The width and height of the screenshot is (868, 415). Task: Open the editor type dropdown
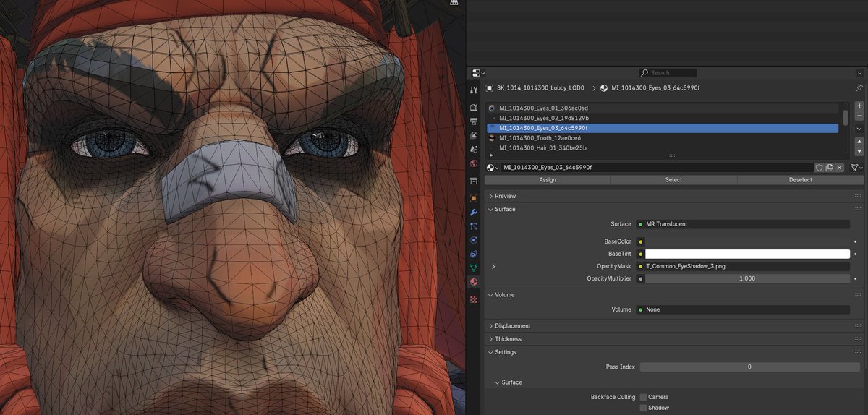(477, 73)
